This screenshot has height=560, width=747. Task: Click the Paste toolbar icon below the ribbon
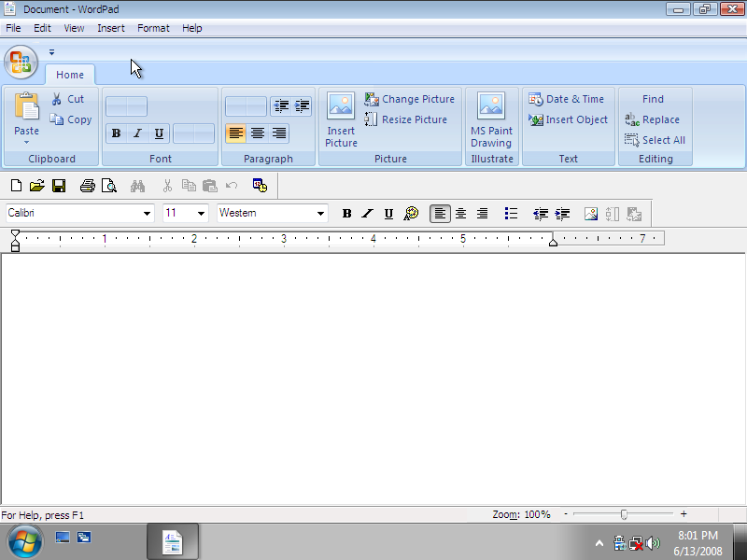pos(209,186)
